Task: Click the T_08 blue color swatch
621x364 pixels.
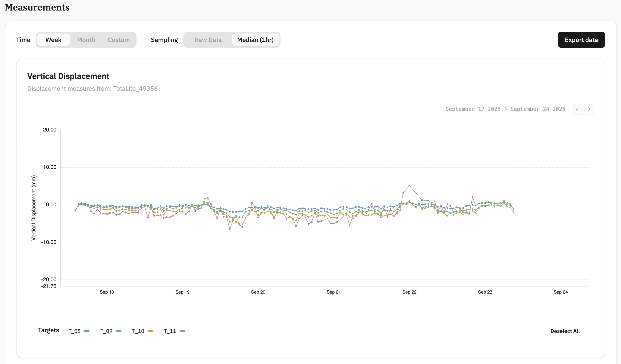Action: point(87,331)
